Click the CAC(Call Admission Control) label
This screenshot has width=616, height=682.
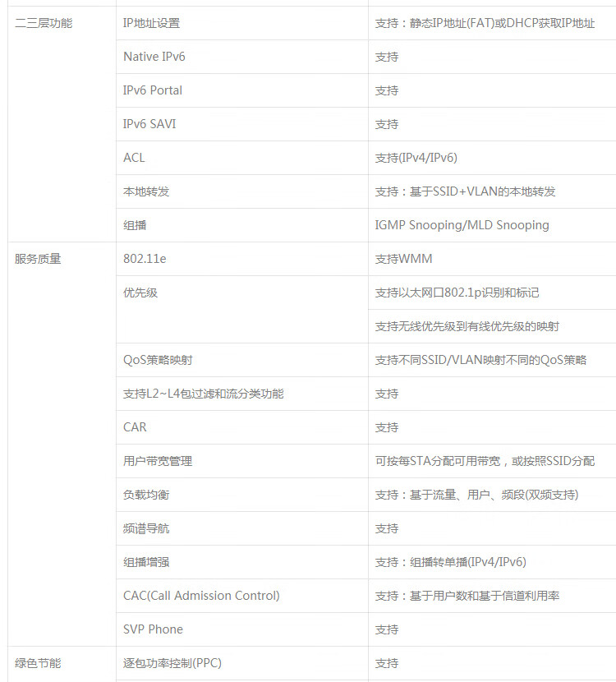pos(201,596)
